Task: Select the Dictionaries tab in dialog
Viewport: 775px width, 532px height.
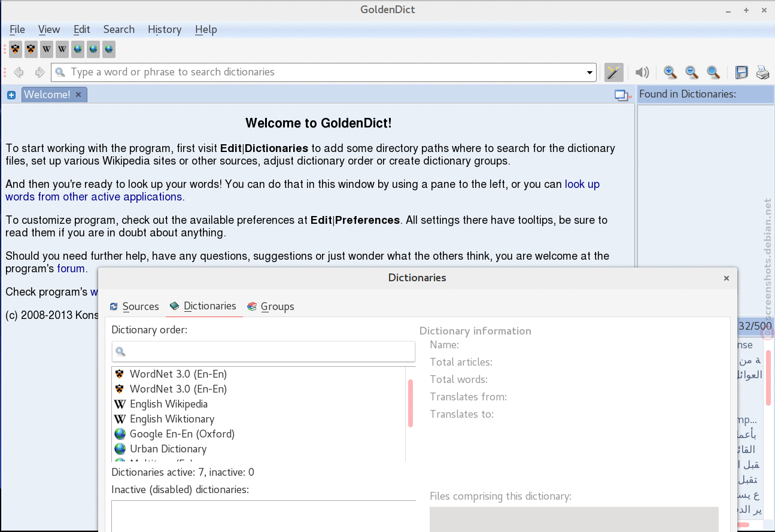Action: [203, 306]
